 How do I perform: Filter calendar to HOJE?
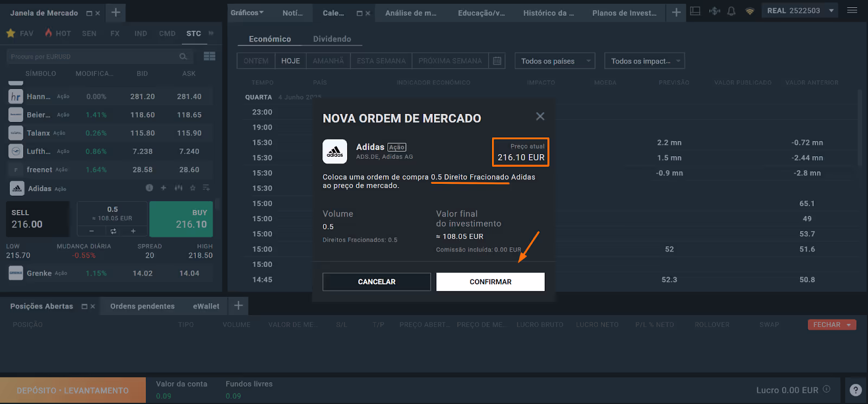click(x=291, y=61)
